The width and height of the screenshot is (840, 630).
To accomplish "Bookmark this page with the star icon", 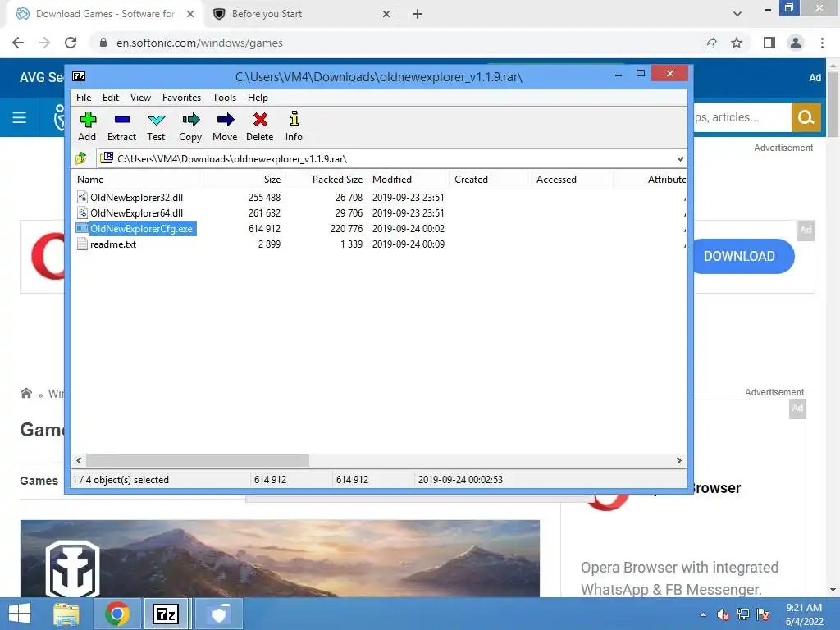I will (x=737, y=43).
